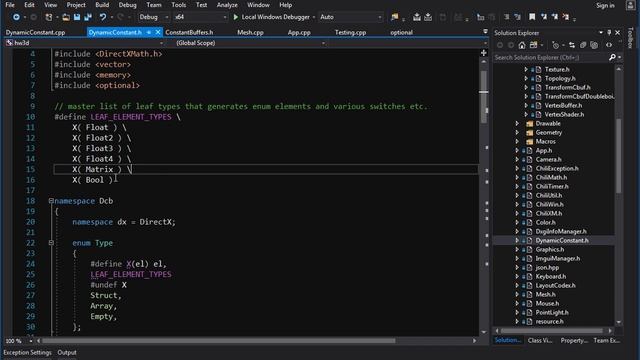
Task: Click the Solution Explorer vertical scrollbar thumb
Action: click(x=619, y=155)
